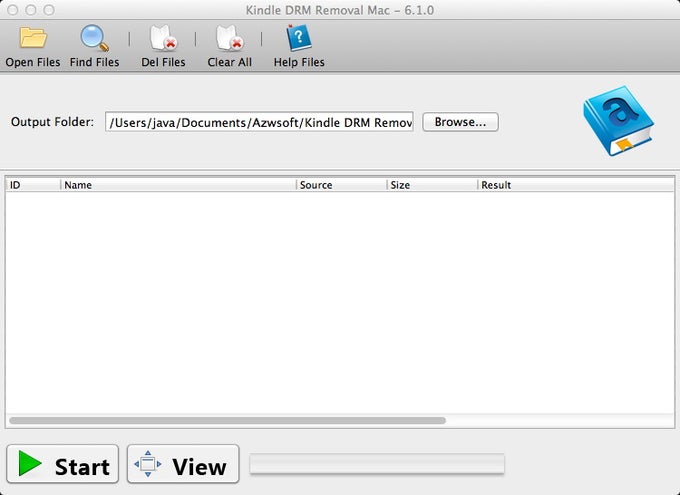The image size is (680, 495).
Task: Sort by the Name column header
Action: click(x=178, y=185)
